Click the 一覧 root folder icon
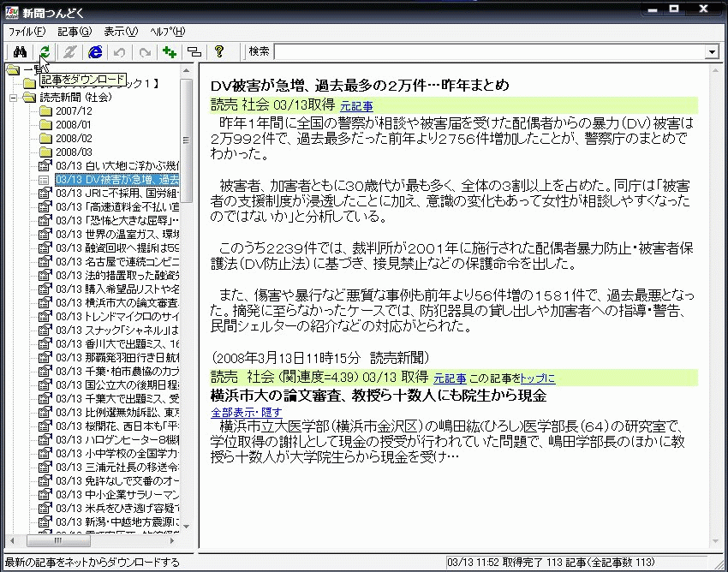This screenshot has height=572, width=728. [x=13, y=70]
